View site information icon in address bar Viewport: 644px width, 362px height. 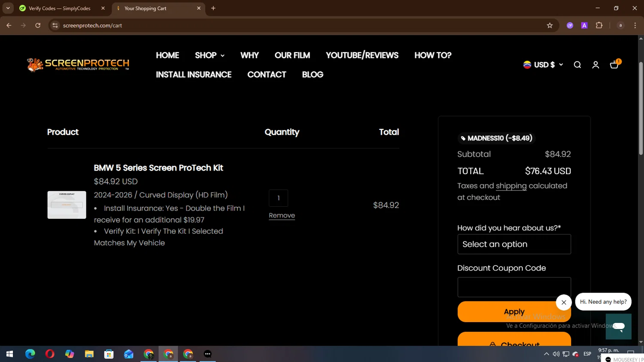point(55,25)
